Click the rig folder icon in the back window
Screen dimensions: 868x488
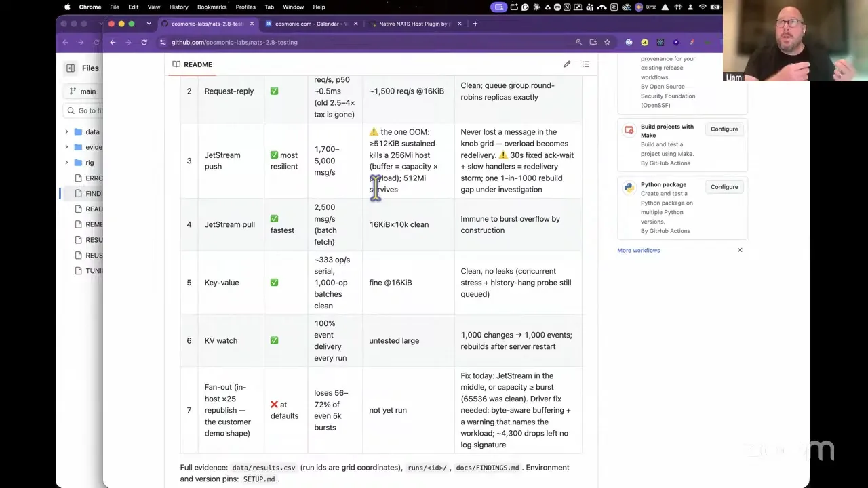coord(79,163)
